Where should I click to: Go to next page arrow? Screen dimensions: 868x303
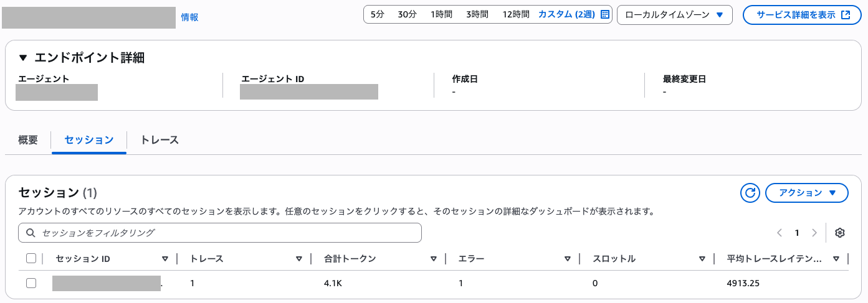pos(814,233)
